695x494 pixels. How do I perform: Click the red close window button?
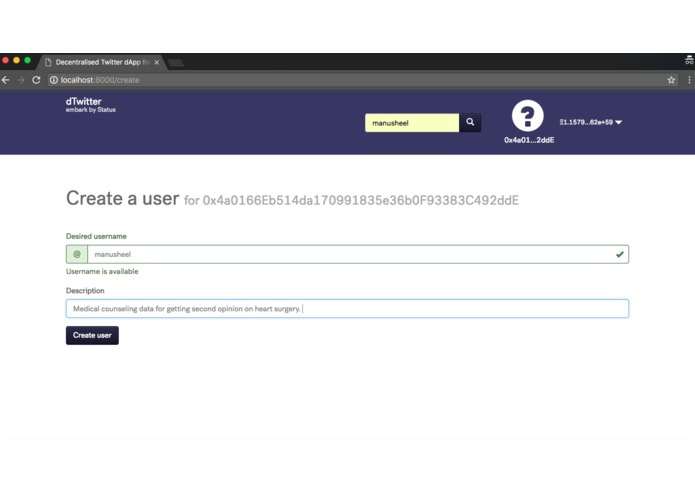point(5,60)
